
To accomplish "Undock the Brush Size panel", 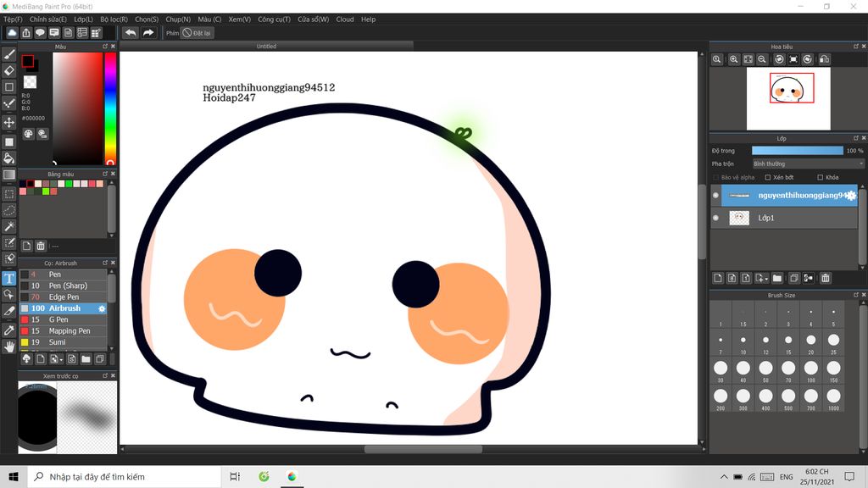I will point(856,295).
